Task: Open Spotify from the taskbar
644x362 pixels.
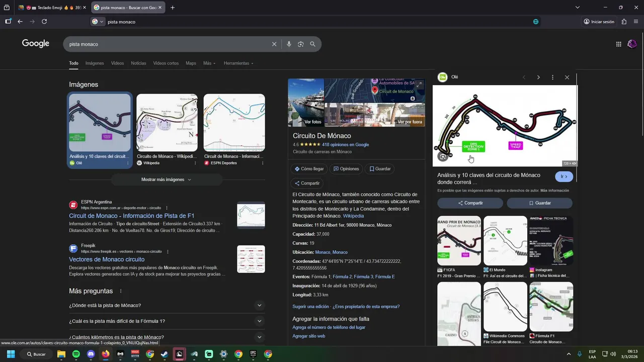Action: 76,354
